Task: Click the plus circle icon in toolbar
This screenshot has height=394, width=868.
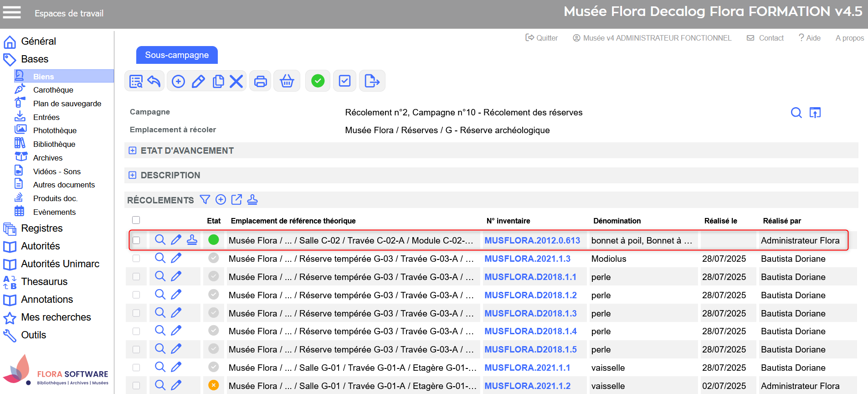Action: [178, 81]
